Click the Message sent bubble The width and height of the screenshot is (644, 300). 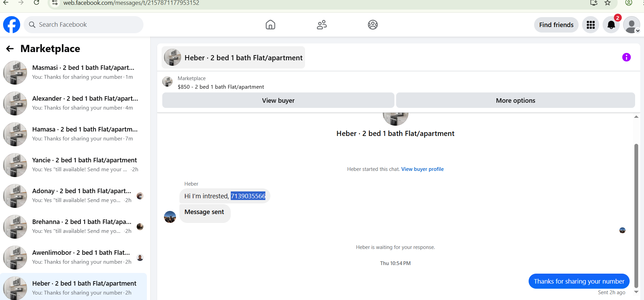click(205, 213)
